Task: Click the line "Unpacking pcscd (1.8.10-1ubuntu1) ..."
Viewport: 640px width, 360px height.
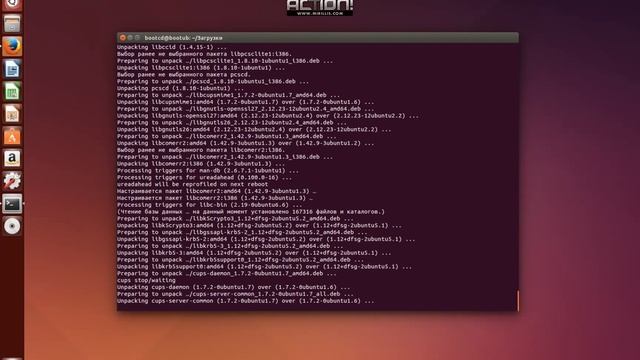Action: [180, 88]
